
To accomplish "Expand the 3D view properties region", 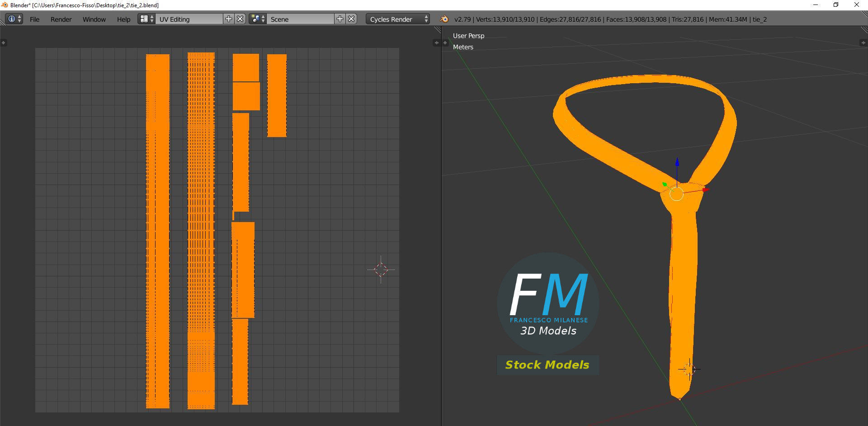I will (x=863, y=43).
